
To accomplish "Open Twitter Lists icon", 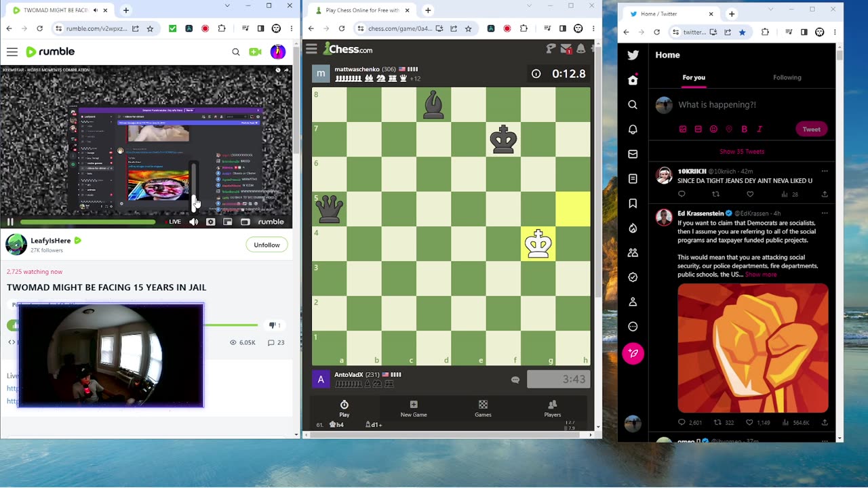I will tap(633, 178).
